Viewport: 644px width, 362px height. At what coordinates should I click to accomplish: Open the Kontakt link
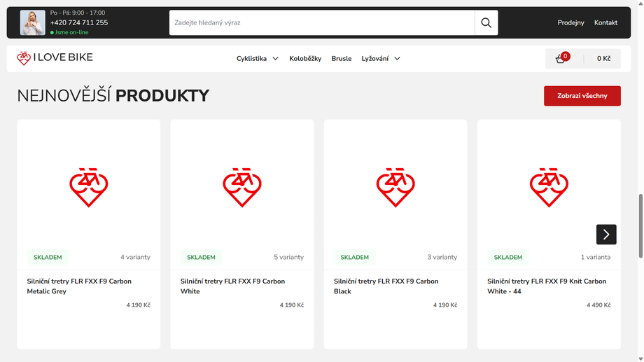coord(605,23)
